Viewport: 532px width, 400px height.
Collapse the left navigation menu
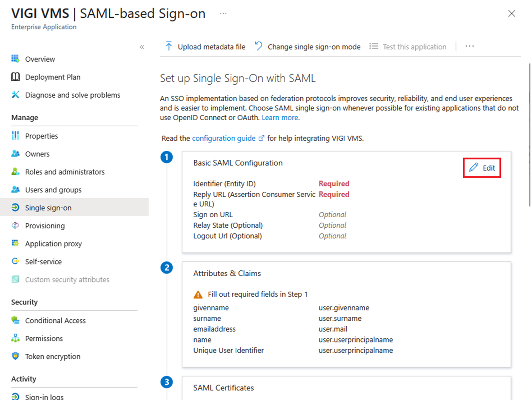(142, 47)
